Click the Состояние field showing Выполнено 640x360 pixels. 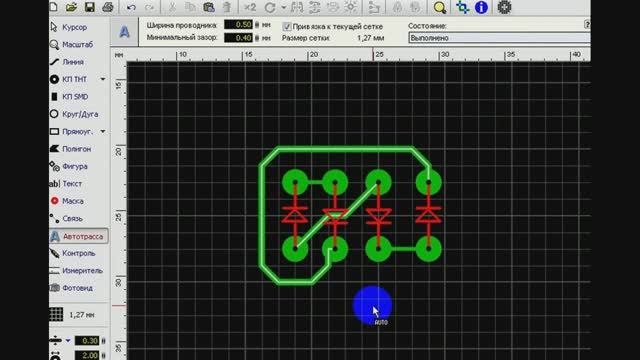coord(499,38)
